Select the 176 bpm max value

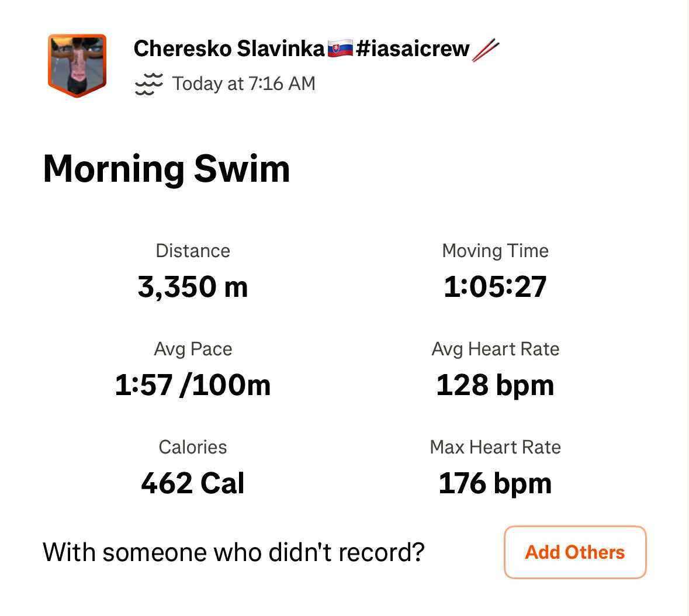(495, 483)
